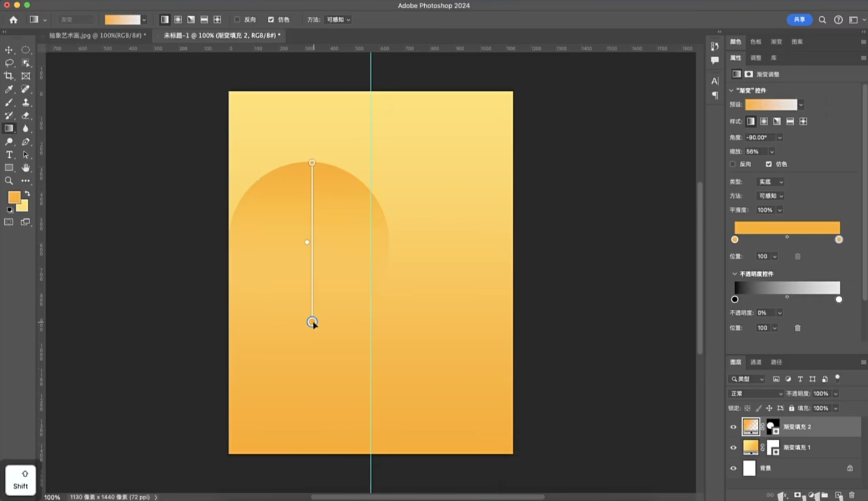Screen dimensions: 868x501
Task: Click the 角度 input field
Action: tap(760, 137)
